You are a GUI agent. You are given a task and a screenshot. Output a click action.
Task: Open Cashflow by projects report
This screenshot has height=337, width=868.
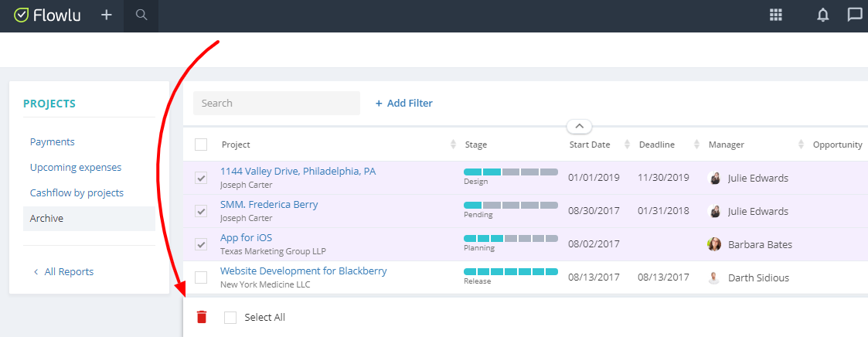[77, 192]
